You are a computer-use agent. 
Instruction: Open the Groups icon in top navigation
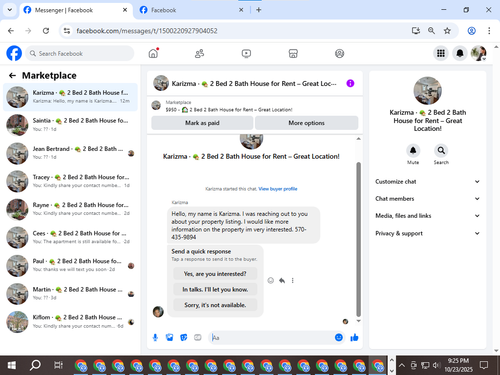(x=339, y=54)
